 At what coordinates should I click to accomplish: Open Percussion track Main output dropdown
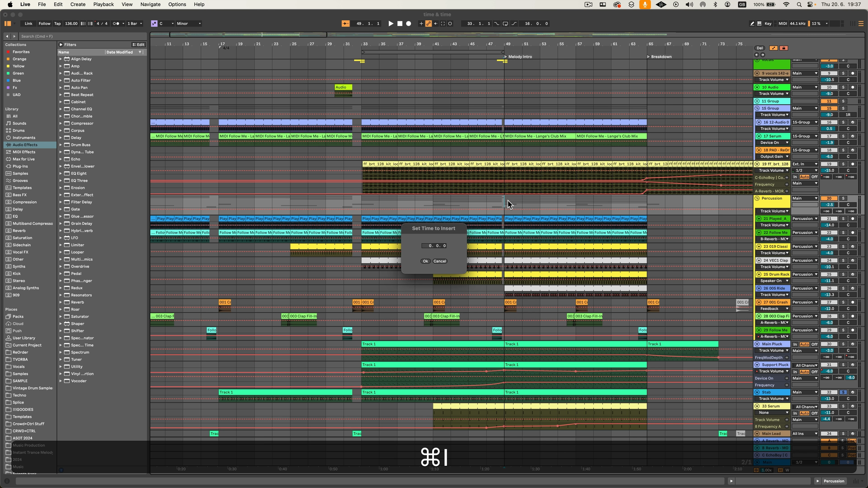pyautogui.click(x=805, y=198)
